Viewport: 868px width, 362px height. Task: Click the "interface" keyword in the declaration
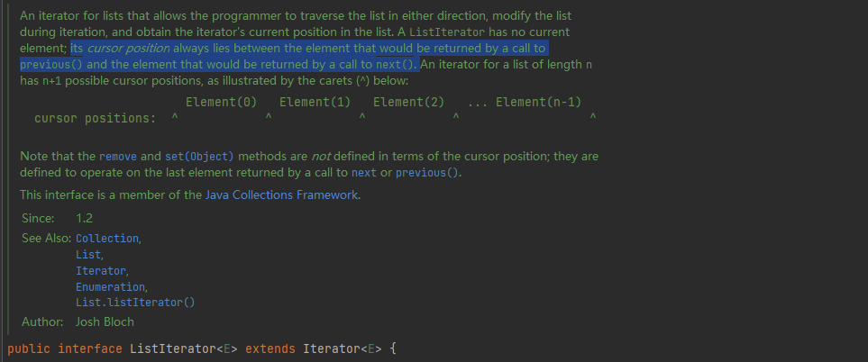[90, 348]
